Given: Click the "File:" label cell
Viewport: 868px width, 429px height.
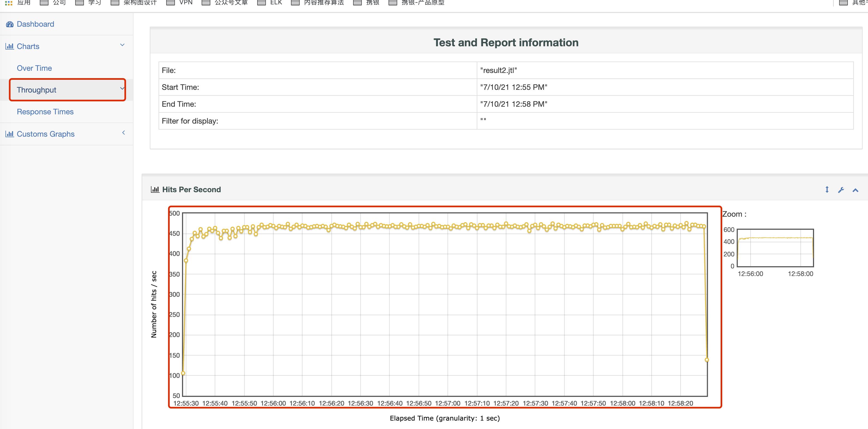Looking at the screenshot, I should coord(318,70).
